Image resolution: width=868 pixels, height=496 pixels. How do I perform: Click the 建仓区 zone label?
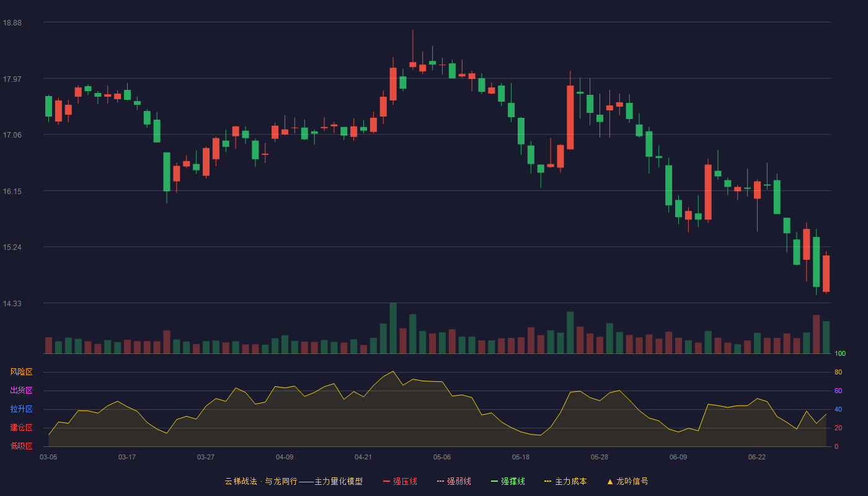pyautogui.click(x=21, y=428)
